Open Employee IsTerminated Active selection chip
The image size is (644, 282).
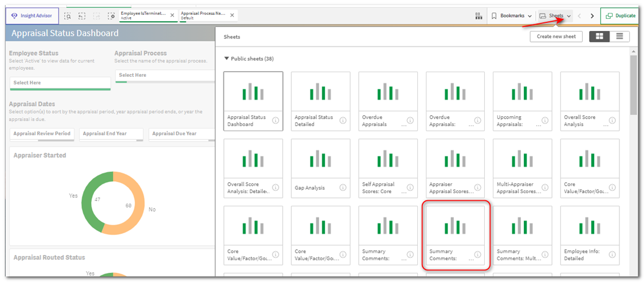pos(143,15)
